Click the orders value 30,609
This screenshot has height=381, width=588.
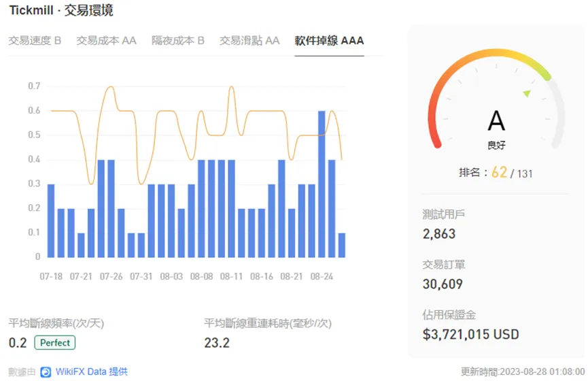443,284
